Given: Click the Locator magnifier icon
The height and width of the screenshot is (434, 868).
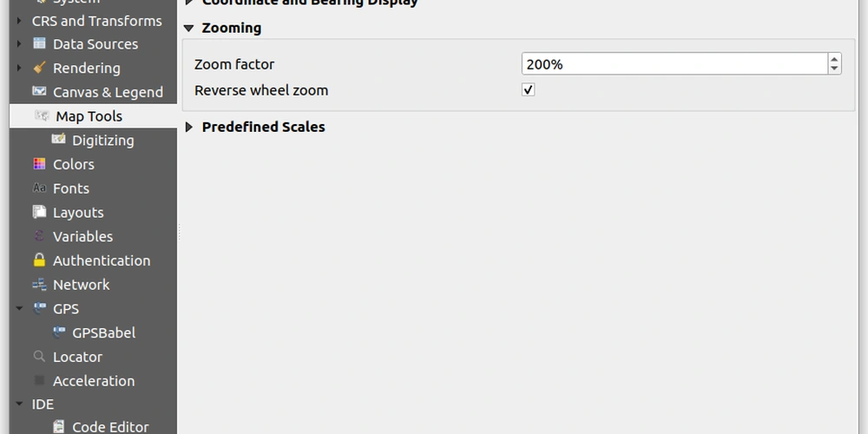Looking at the screenshot, I should 39,357.
